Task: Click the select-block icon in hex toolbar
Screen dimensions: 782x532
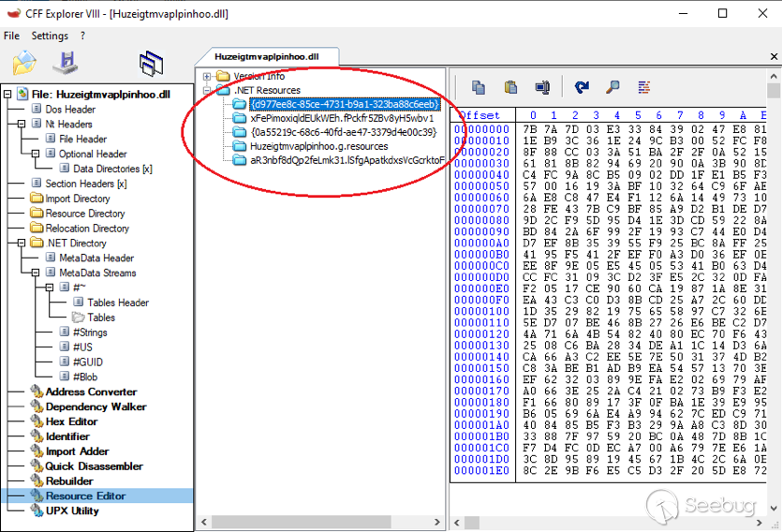Action: [x=542, y=87]
